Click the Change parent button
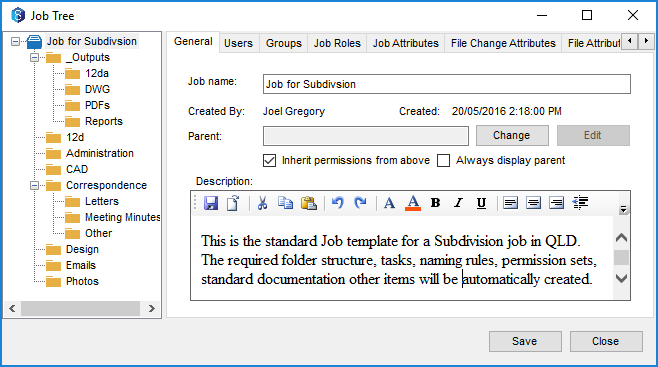Viewport: 658px width, 367px height. (512, 135)
